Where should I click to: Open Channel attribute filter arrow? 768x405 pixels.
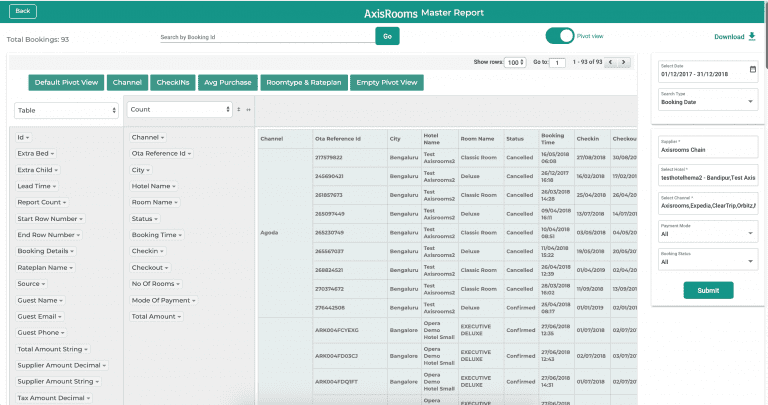click(162, 137)
